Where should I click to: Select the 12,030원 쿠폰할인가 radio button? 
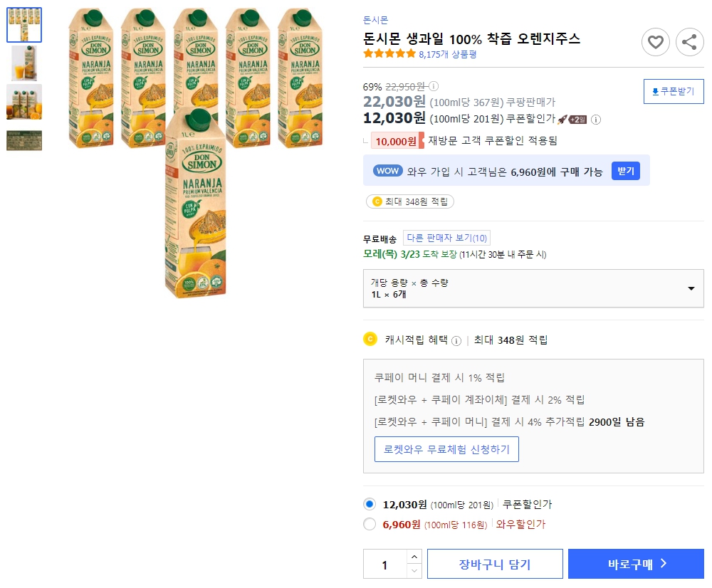[370, 503]
